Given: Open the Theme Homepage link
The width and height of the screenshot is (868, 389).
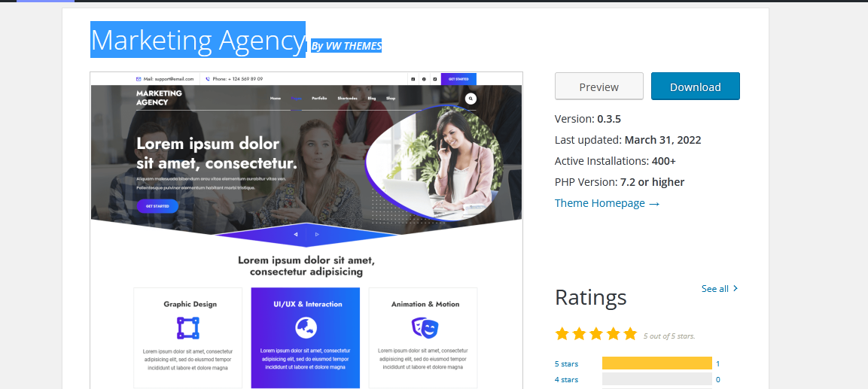Looking at the screenshot, I should 608,203.
